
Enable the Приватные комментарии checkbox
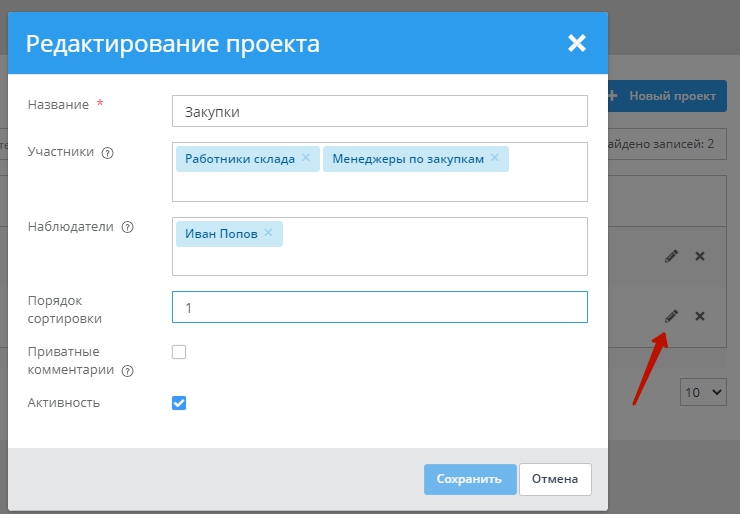179,352
